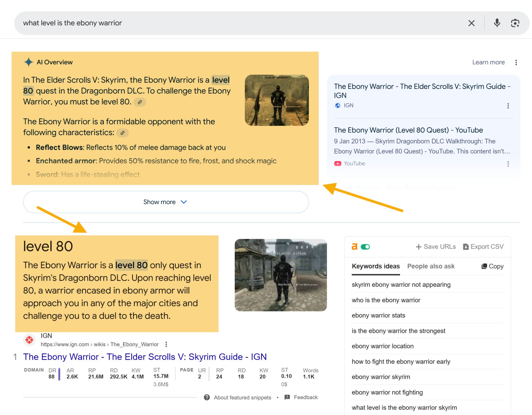Expand the AI Overview Show more
This screenshot has width=532, height=415.
pyautogui.click(x=166, y=202)
